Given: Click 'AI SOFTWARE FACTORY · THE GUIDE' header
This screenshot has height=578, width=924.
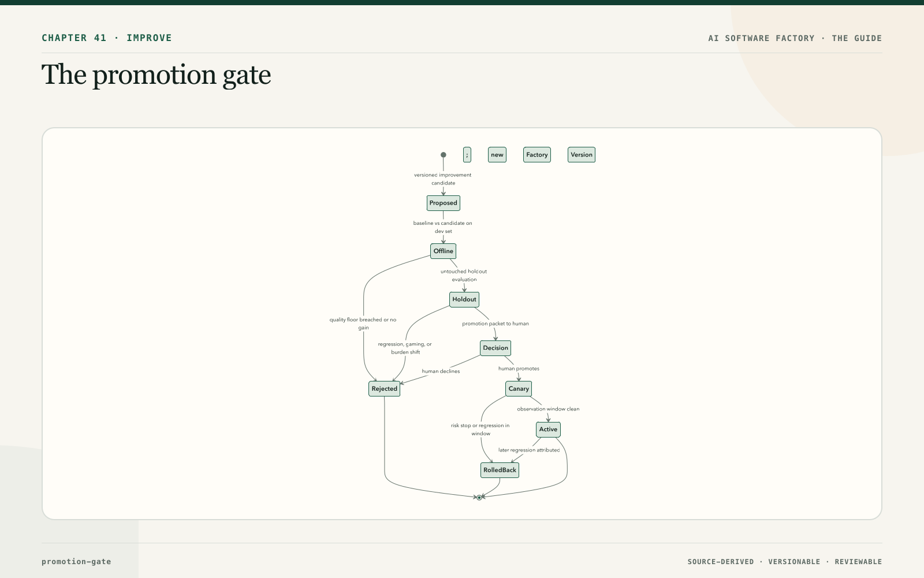Looking at the screenshot, I should tap(795, 38).
